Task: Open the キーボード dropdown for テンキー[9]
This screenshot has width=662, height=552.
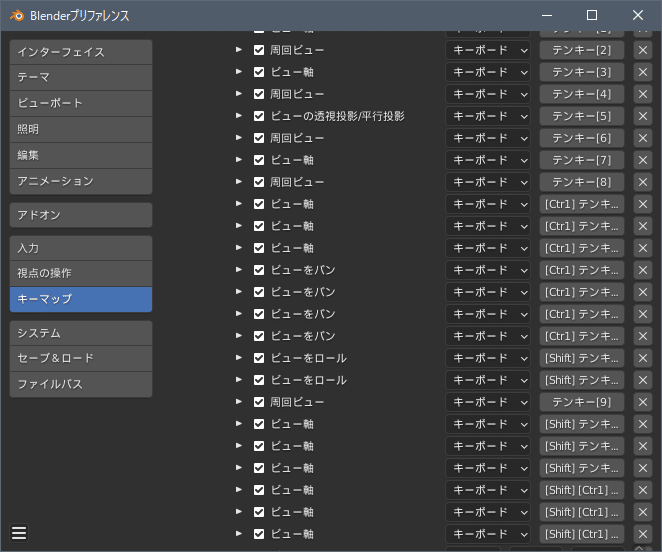Action: point(488,402)
